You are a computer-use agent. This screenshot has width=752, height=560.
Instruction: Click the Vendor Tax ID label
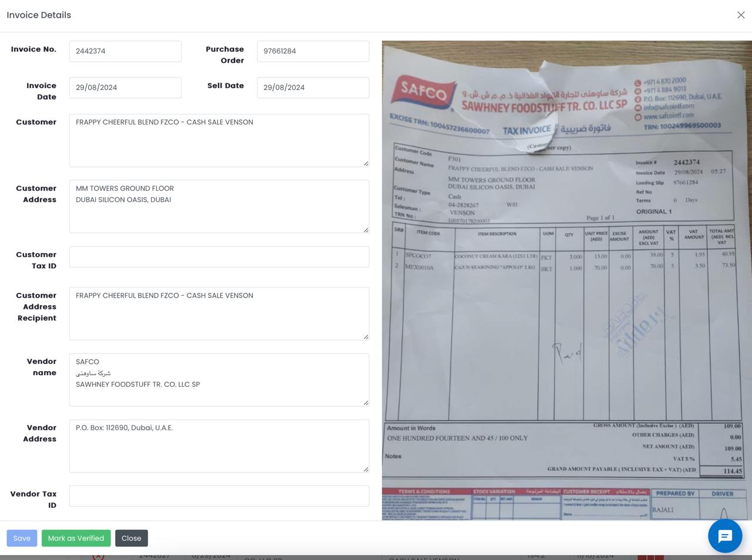click(x=33, y=500)
